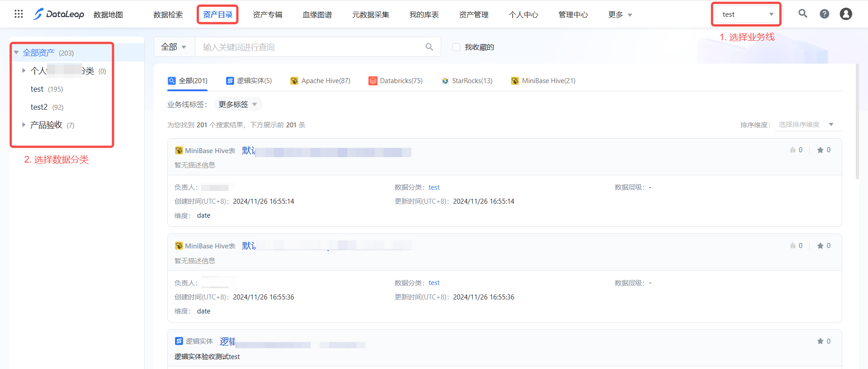The width and height of the screenshot is (868, 369).
Task: Open 元数据采集 in the top navigation
Action: (371, 14)
